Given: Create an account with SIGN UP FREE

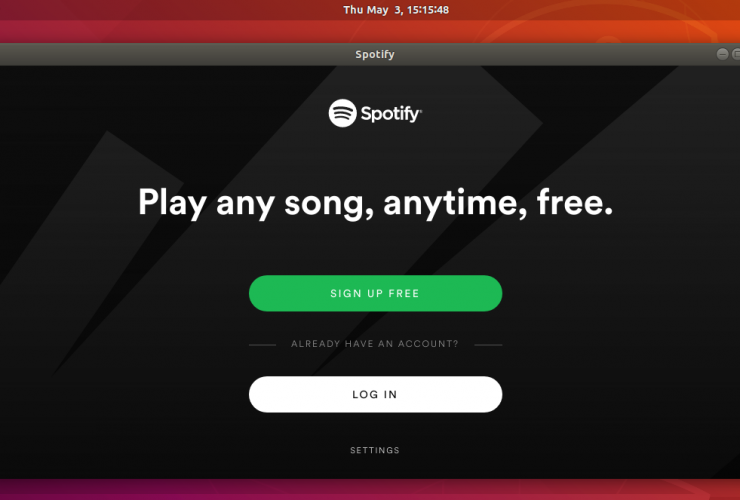Looking at the screenshot, I should 375,293.
